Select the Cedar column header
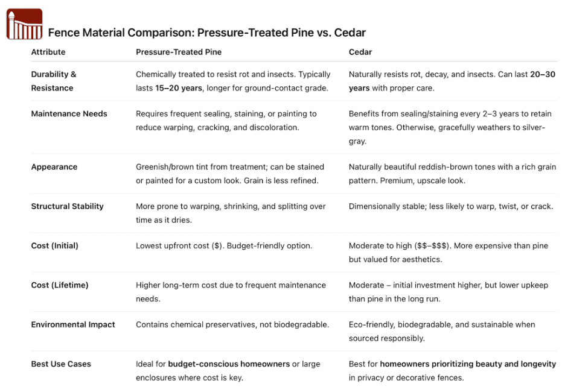 [x=360, y=52]
